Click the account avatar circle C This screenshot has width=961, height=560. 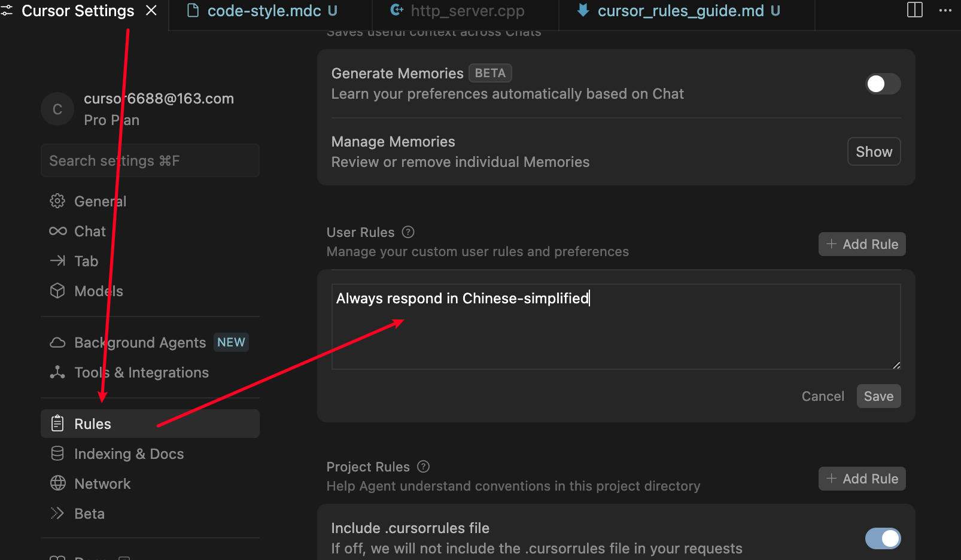tap(57, 109)
